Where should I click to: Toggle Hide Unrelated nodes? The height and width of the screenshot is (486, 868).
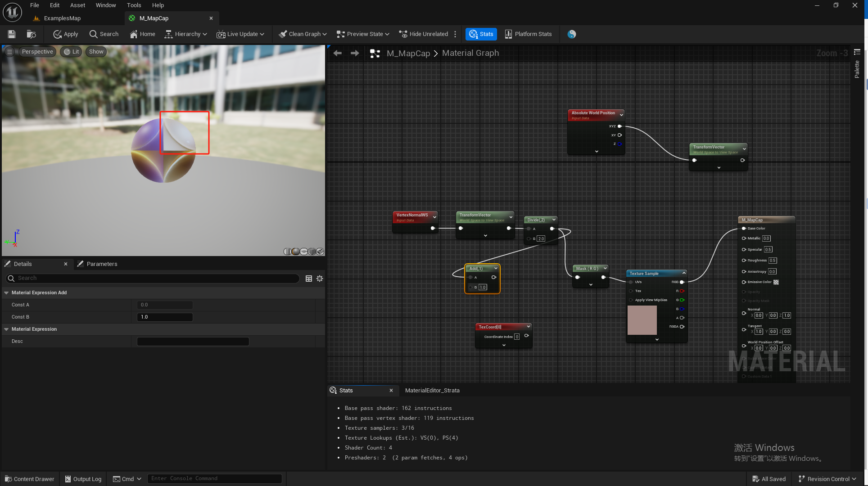click(x=424, y=34)
